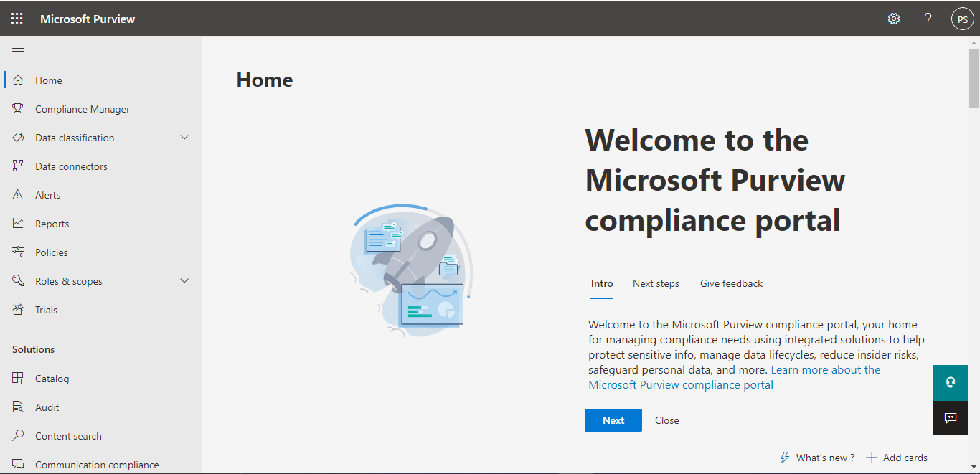Open the PS account avatar

[962, 19]
